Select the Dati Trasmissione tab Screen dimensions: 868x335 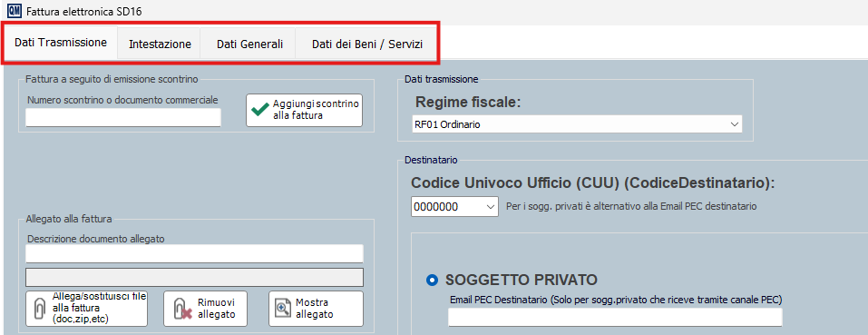click(x=61, y=42)
